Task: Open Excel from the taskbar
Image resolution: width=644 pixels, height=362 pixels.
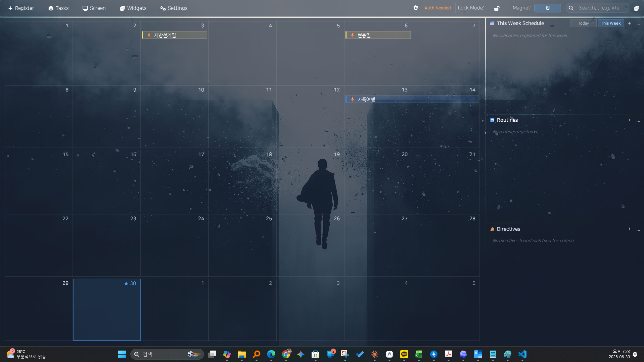Action: pyautogui.click(x=419, y=354)
